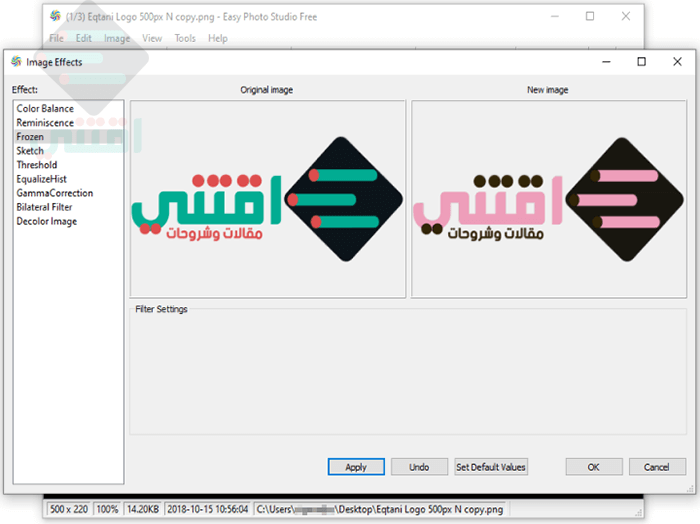Confirm with the OK button
Viewport: 700px width, 524px height.
point(594,467)
